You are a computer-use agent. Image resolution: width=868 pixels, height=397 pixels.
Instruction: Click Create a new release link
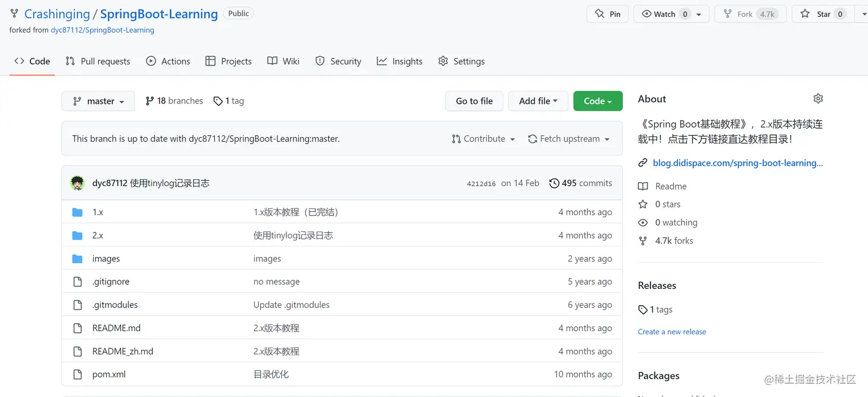click(x=672, y=332)
